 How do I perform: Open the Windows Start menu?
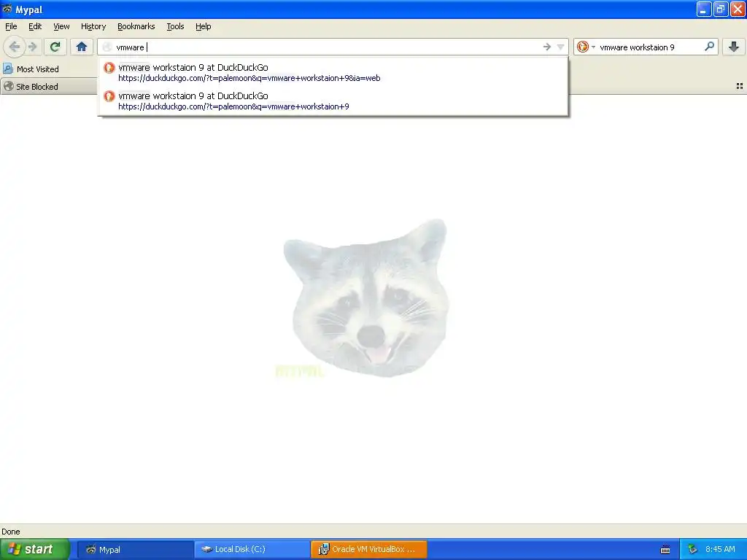point(35,549)
